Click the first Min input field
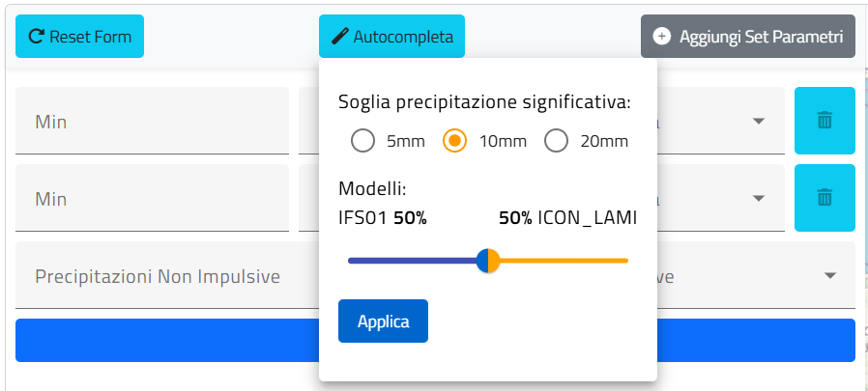The height and width of the screenshot is (391, 868). [x=152, y=122]
